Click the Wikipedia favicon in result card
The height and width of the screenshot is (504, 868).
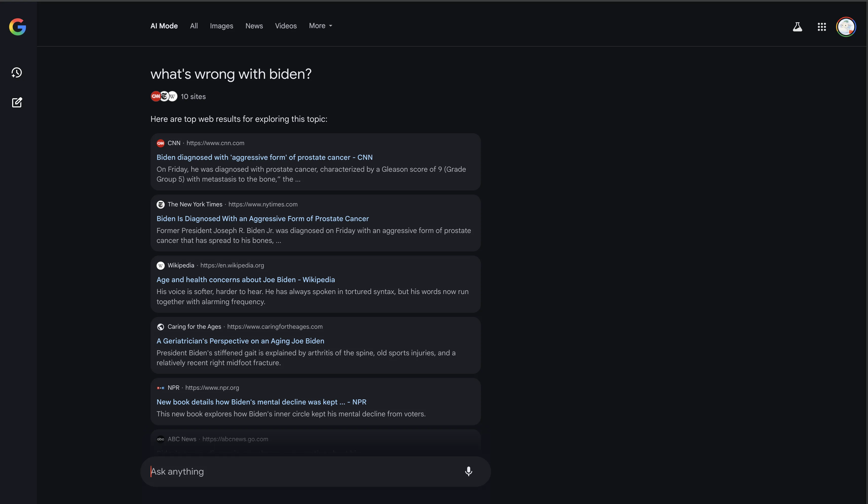tap(161, 265)
